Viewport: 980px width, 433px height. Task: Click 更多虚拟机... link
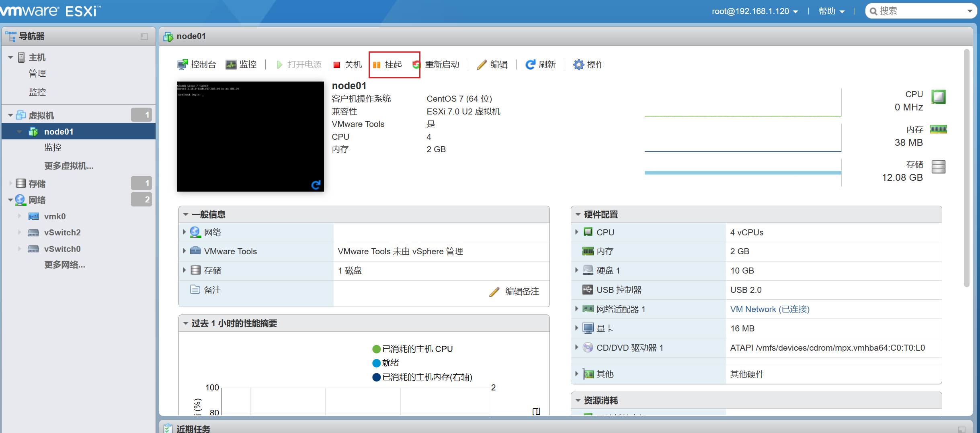pos(69,166)
